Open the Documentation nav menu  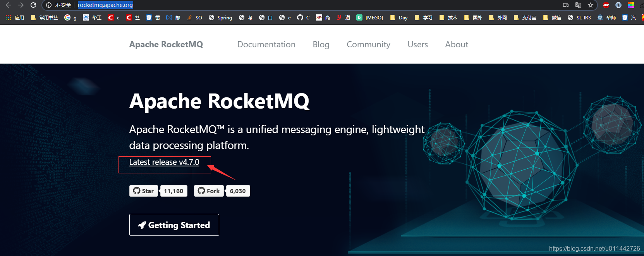click(266, 44)
